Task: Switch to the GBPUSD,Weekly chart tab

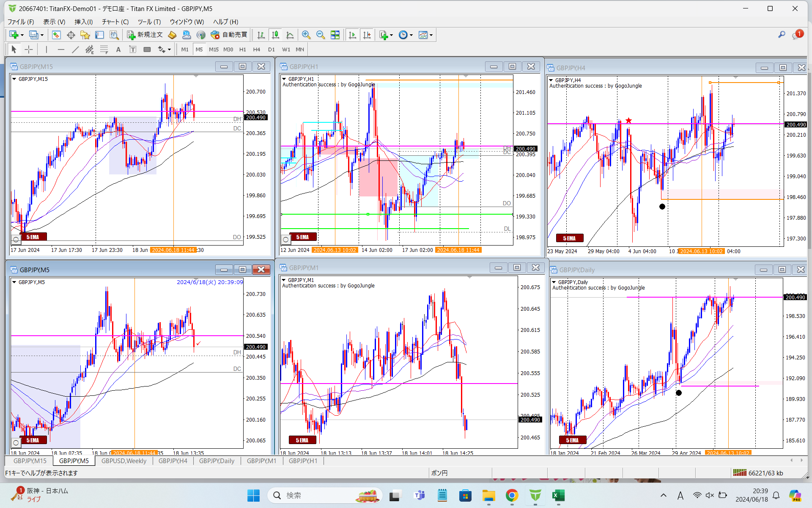Action: point(124,461)
